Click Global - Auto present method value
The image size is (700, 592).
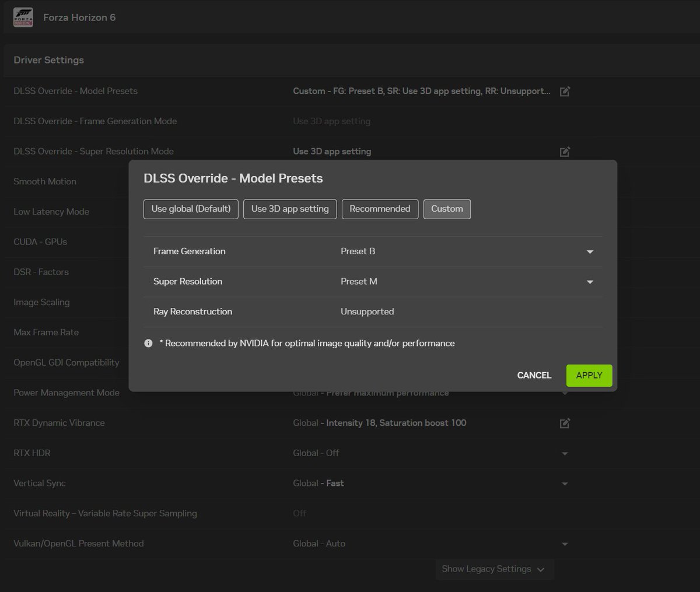[x=319, y=543]
